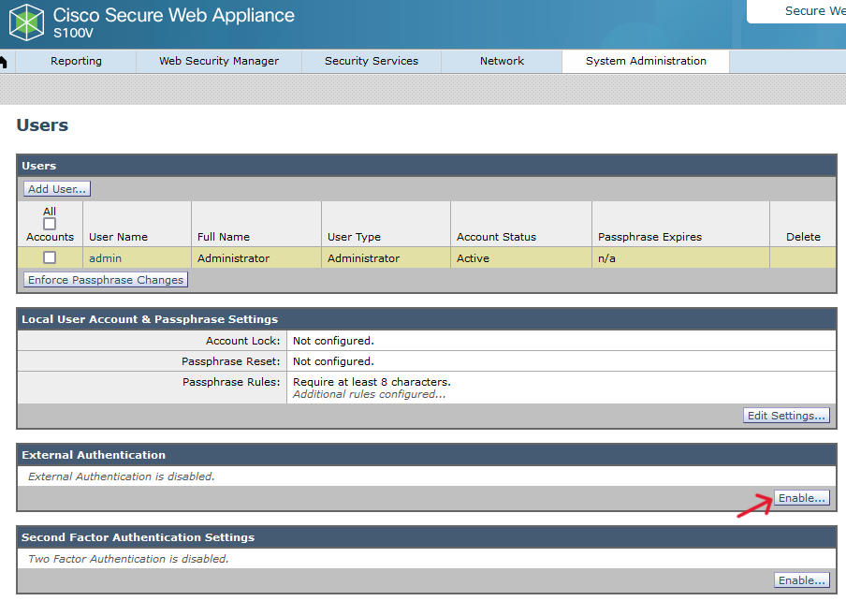Click the 'External Authentication' section header
Screen dimensions: 846x616
point(94,455)
